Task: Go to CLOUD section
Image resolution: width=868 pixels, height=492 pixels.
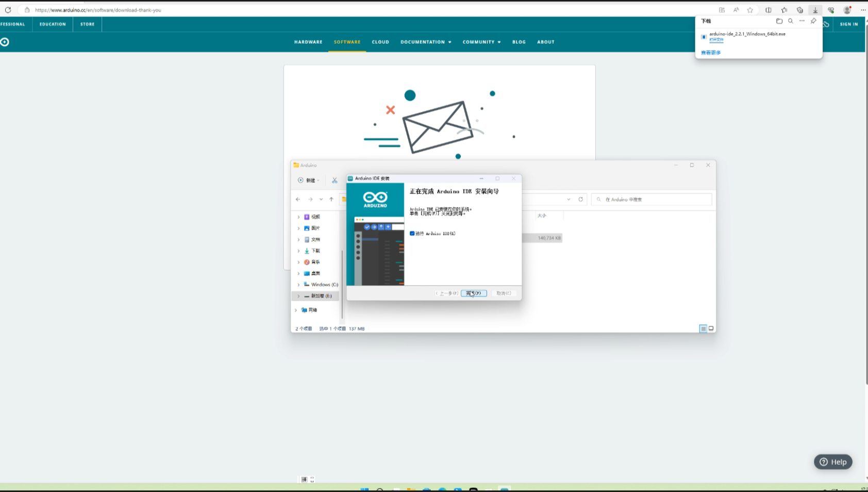Action: (380, 42)
